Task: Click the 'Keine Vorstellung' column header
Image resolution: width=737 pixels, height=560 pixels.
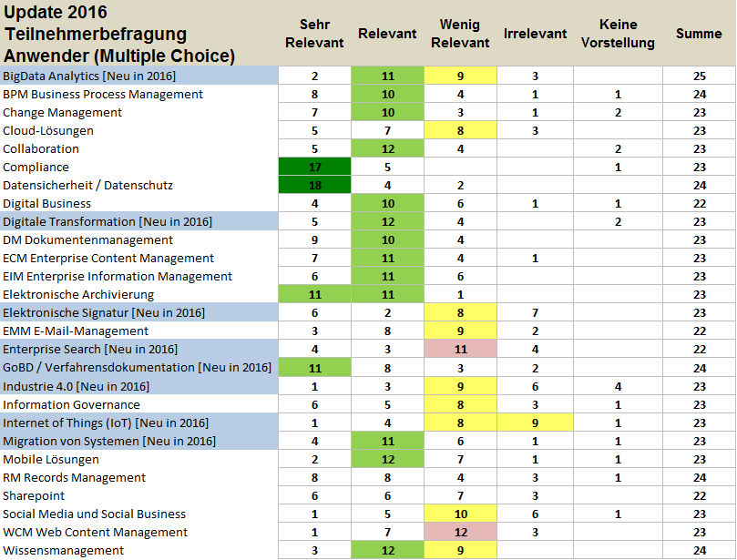Action: (618, 34)
